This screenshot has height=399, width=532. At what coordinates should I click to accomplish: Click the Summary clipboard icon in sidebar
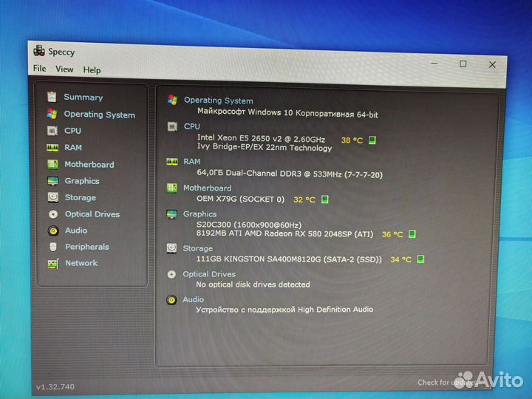click(x=52, y=97)
